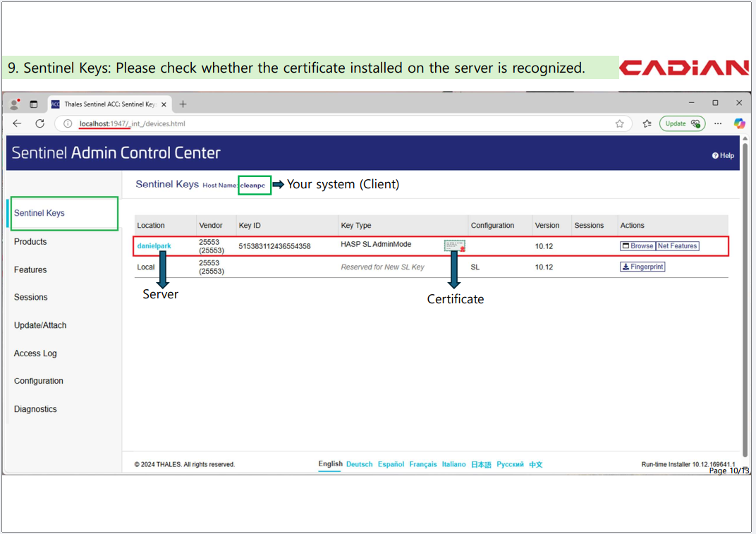
Task: Open new browser tab with plus
Action: [x=183, y=104]
